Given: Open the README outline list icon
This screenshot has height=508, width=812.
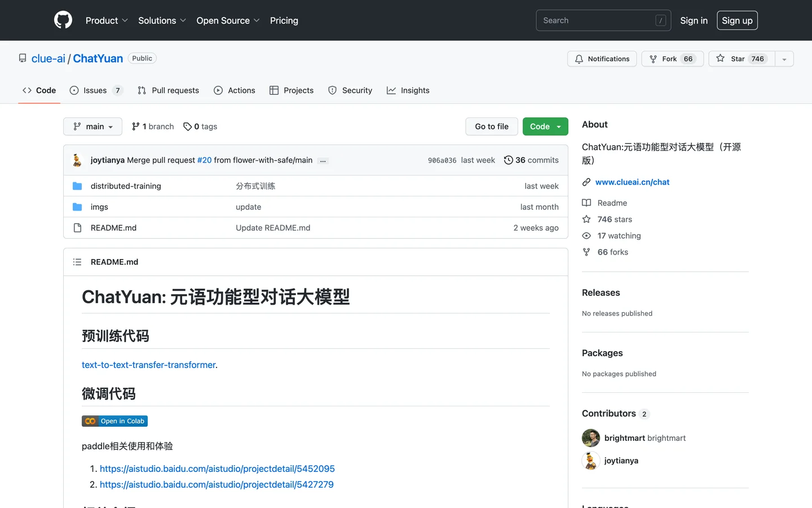Looking at the screenshot, I should tap(77, 262).
